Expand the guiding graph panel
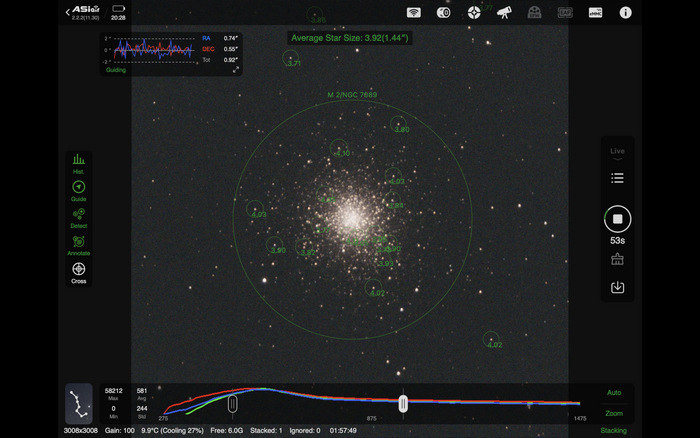Viewport: 700px width, 438px height. click(236, 69)
